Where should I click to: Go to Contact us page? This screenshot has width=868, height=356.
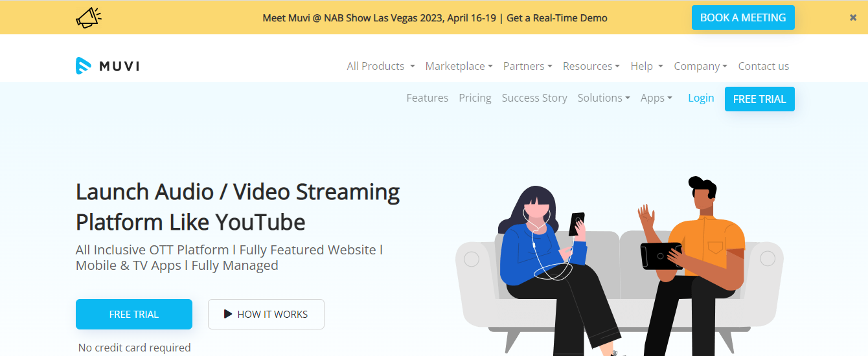tap(763, 66)
